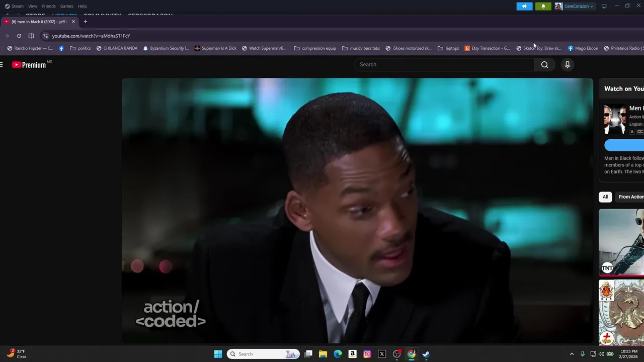Close the Men in Black II tab

pyautogui.click(x=73, y=22)
